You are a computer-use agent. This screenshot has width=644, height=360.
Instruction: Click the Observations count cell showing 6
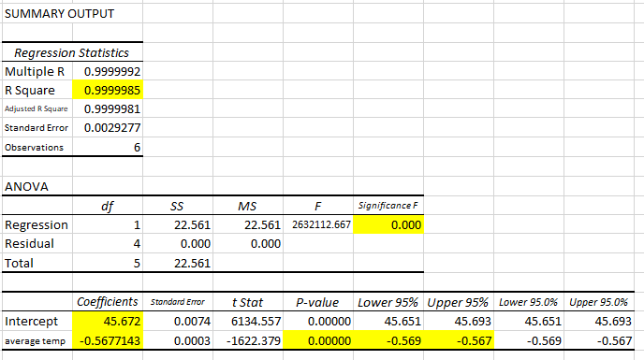[x=108, y=147]
